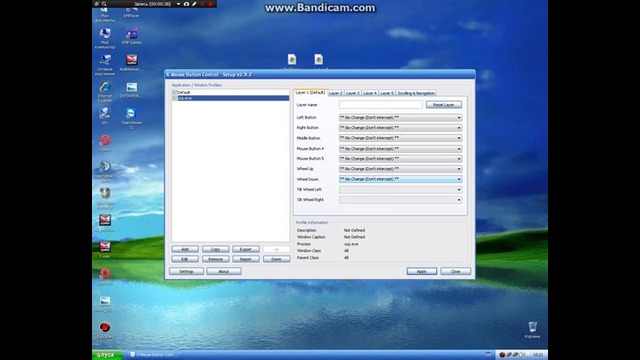Open the Tilt Wheel Left dropdown
Image resolution: width=640 pixels, height=360 pixels.
click(x=400, y=190)
